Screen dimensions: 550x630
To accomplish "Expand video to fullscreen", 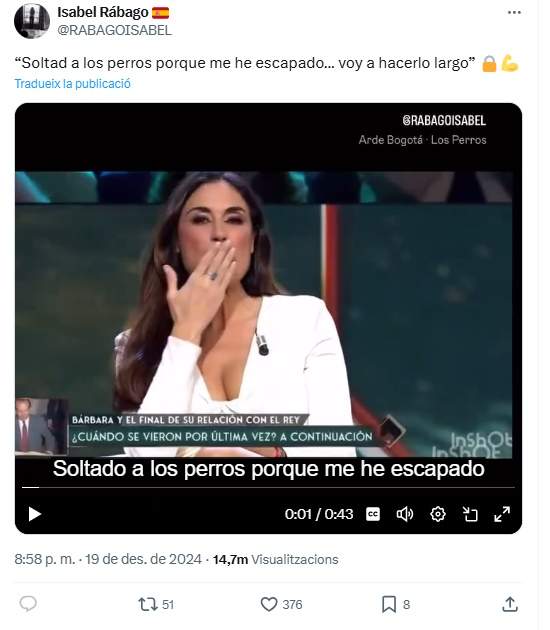I will [502, 514].
